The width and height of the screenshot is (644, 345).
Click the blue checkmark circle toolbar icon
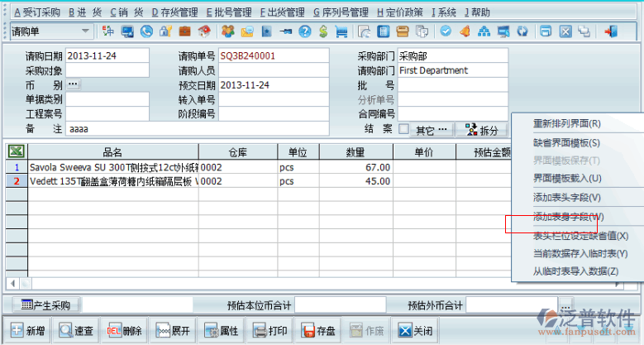[445, 31]
